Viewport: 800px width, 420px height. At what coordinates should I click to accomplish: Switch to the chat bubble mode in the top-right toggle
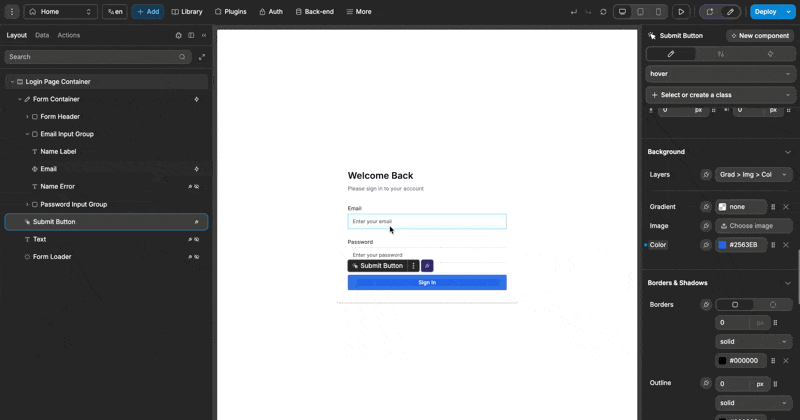click(x=710, y=12)
